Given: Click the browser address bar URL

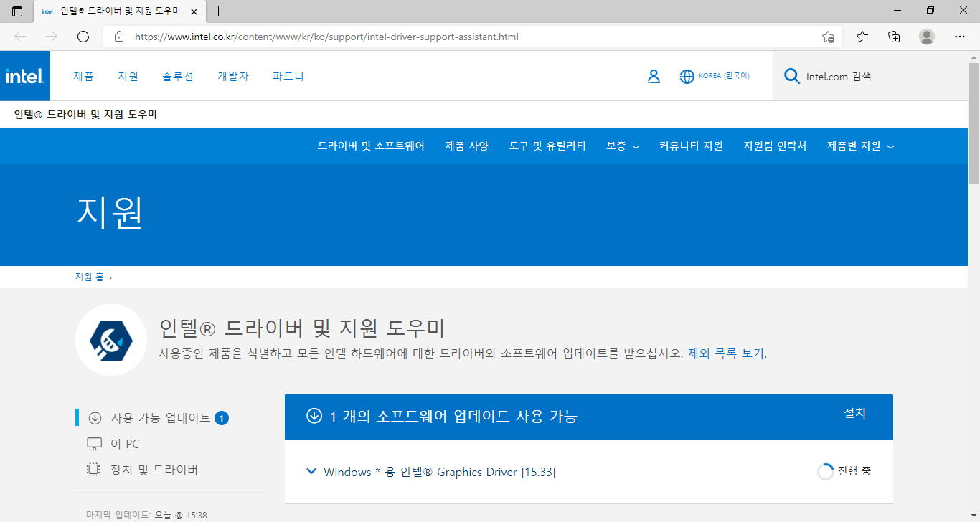Looking at the screenshot, I should point(326,37).
